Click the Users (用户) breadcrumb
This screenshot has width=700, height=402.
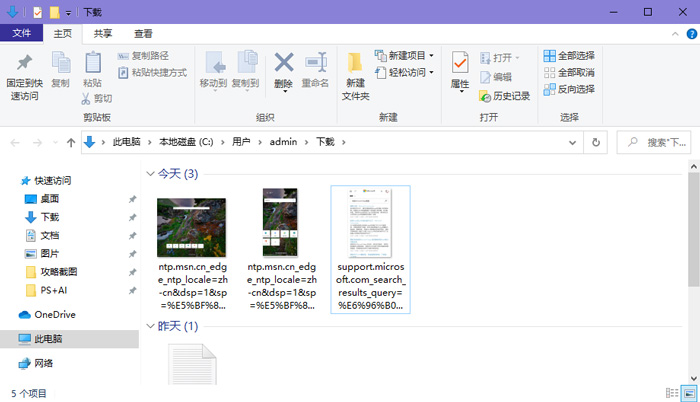point(241,142)
